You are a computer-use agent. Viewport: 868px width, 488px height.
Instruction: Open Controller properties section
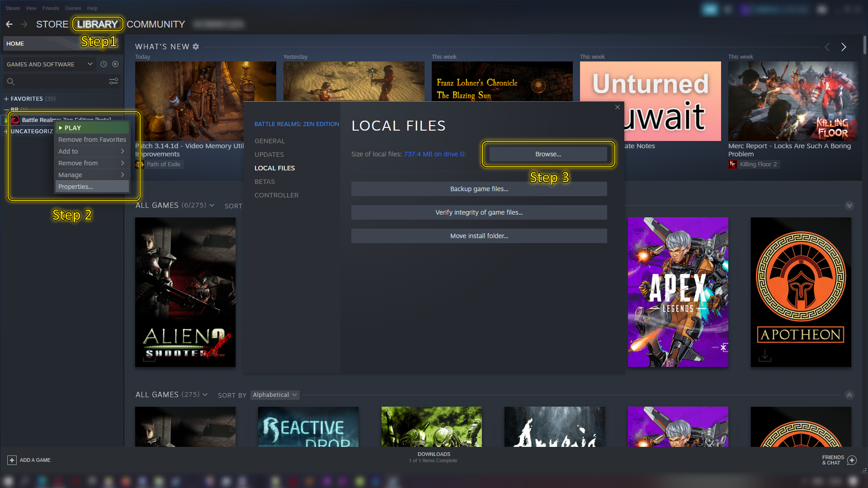pos(276,195)
